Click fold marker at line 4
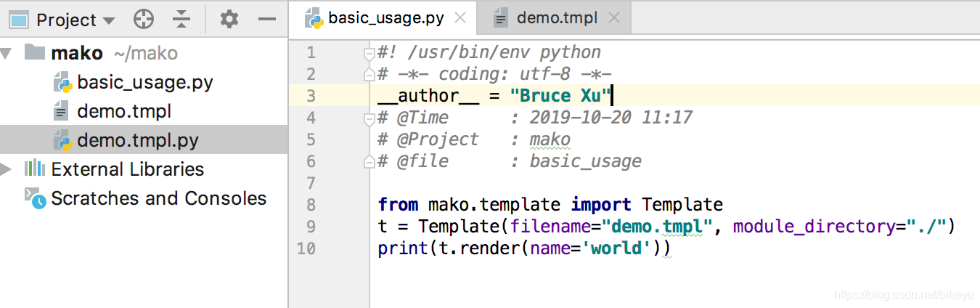The height and width of the screenshot is (308, 980). [x=369, y=118]
